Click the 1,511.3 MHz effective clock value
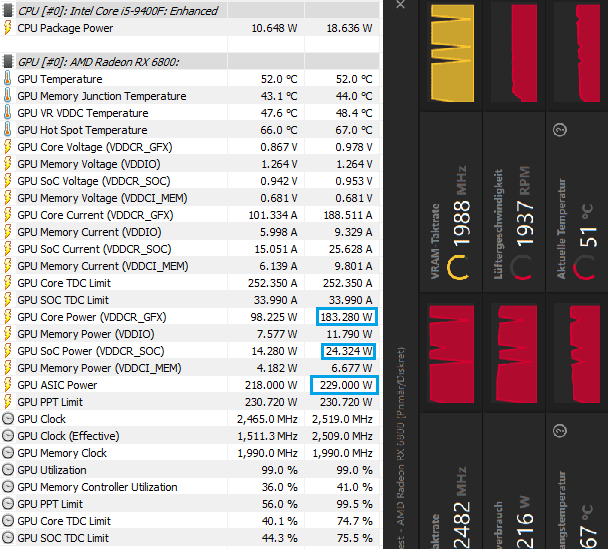The image size is (608, 549). [267, 436]
